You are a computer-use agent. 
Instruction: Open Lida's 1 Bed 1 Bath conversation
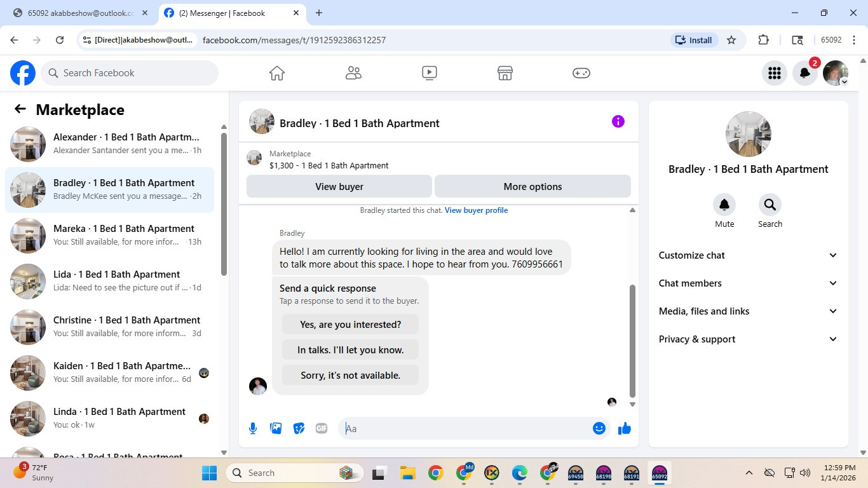(x=109, y=281)
